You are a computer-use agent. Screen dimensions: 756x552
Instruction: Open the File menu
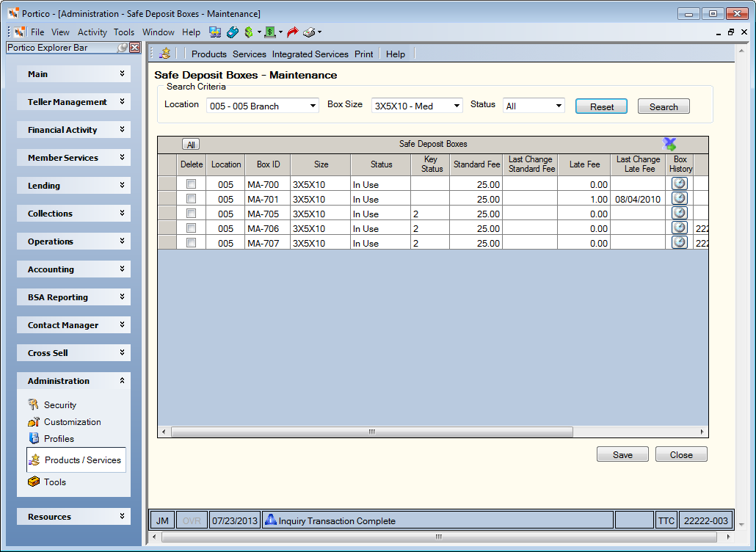point(37,32)
